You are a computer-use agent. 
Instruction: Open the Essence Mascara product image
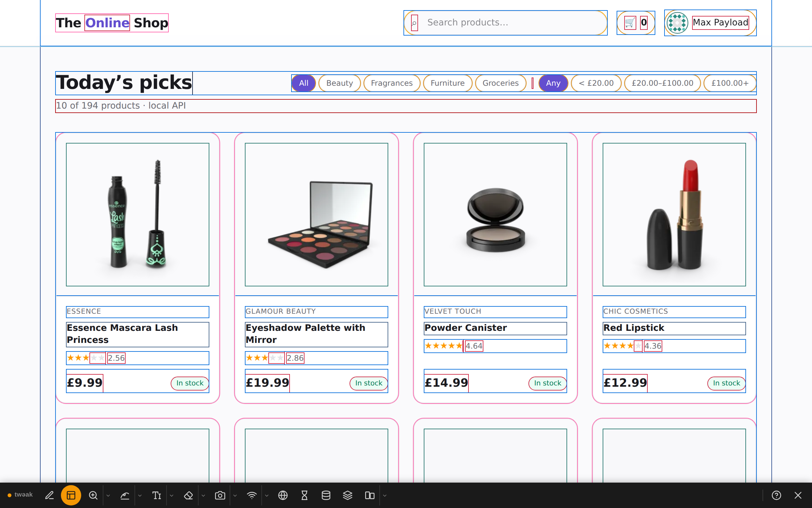138,215
